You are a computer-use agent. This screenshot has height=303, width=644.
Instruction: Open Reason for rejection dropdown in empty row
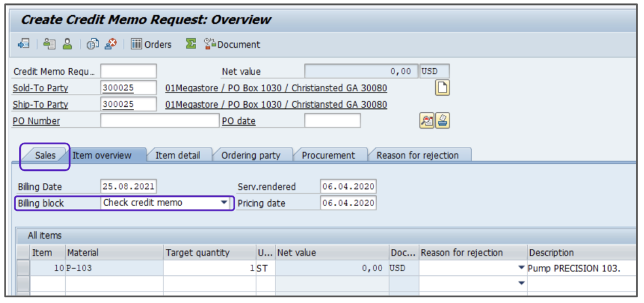click(x=521, y=283)
